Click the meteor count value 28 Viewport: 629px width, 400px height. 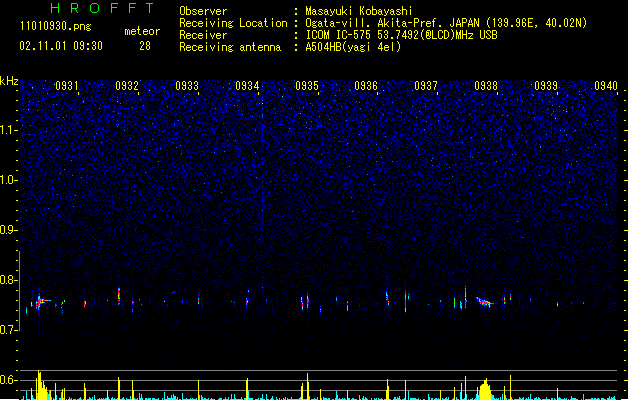pos(145,46)
